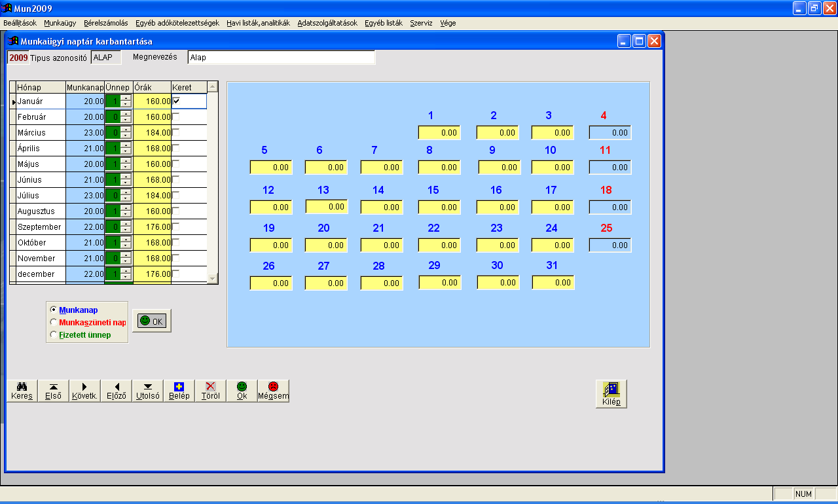The image size is (838, 504).
Task: Click the Keres search binoculars button
Action: (22, 391)
